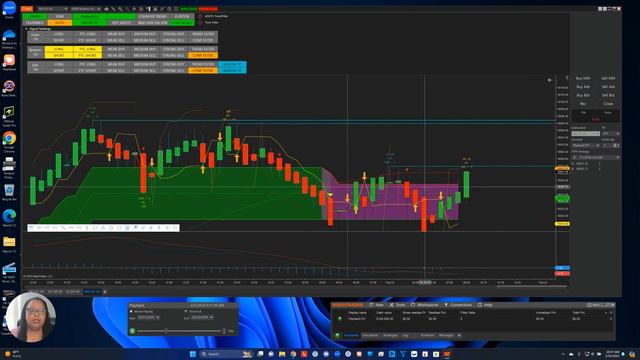Open File Explorer in the taskbar
This screenshot has height=360, width=640.
pos(282,354)
